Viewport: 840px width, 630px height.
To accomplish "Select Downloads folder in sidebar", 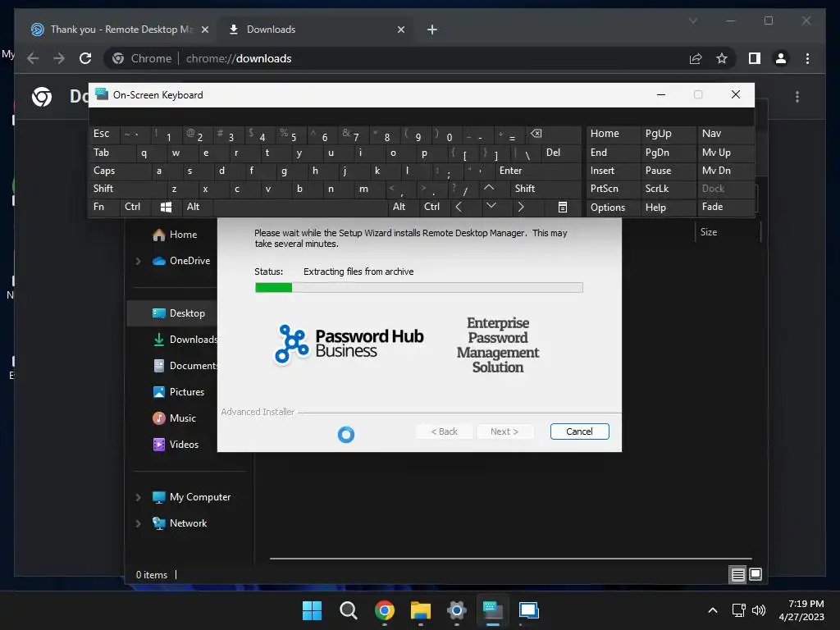I will pos(185,340).
